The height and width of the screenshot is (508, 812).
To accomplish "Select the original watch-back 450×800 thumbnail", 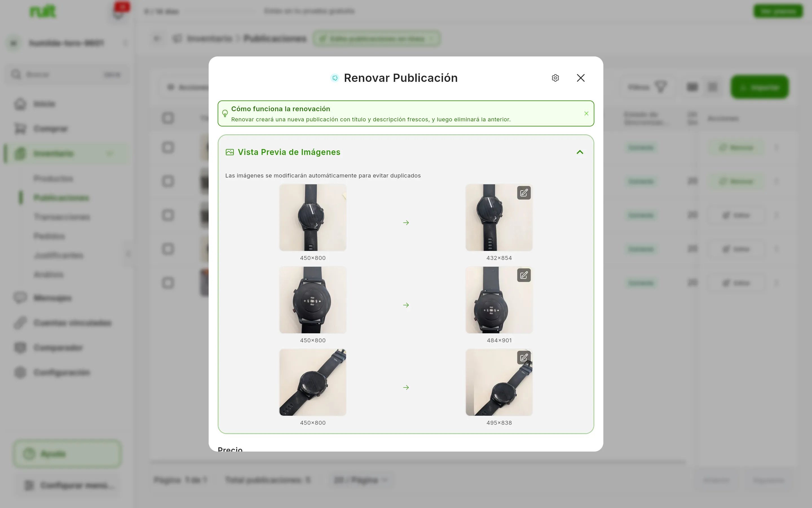I will pos(313,300).
